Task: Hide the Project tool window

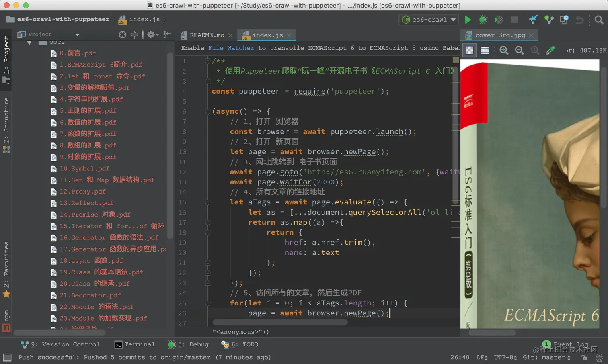Action: click(x=167, y=35)
